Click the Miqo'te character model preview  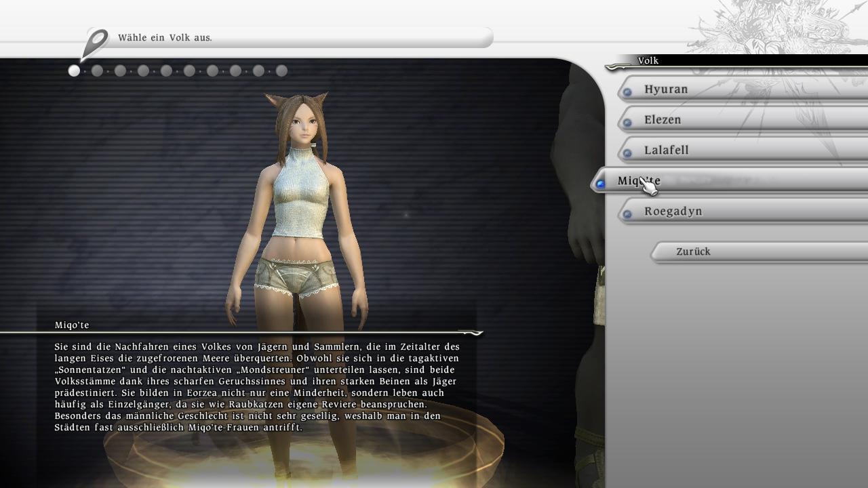point(298,224)
